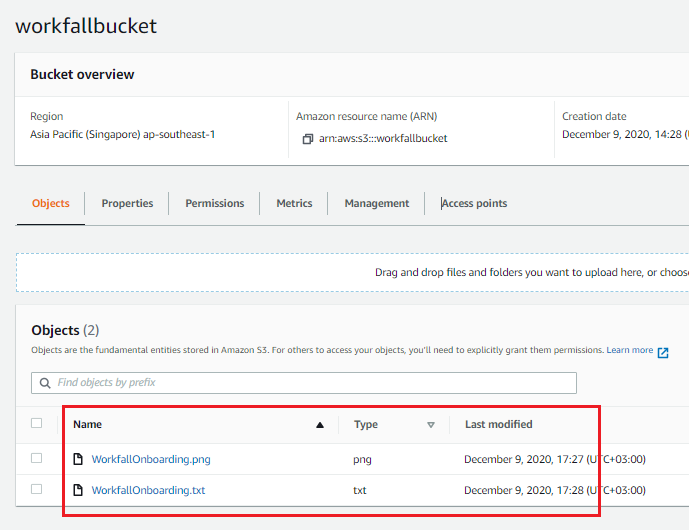The width and height of the screenshot is (689, 530).
Task: Sort objects with the Type column arrow
Action: (x=431, y=425)
